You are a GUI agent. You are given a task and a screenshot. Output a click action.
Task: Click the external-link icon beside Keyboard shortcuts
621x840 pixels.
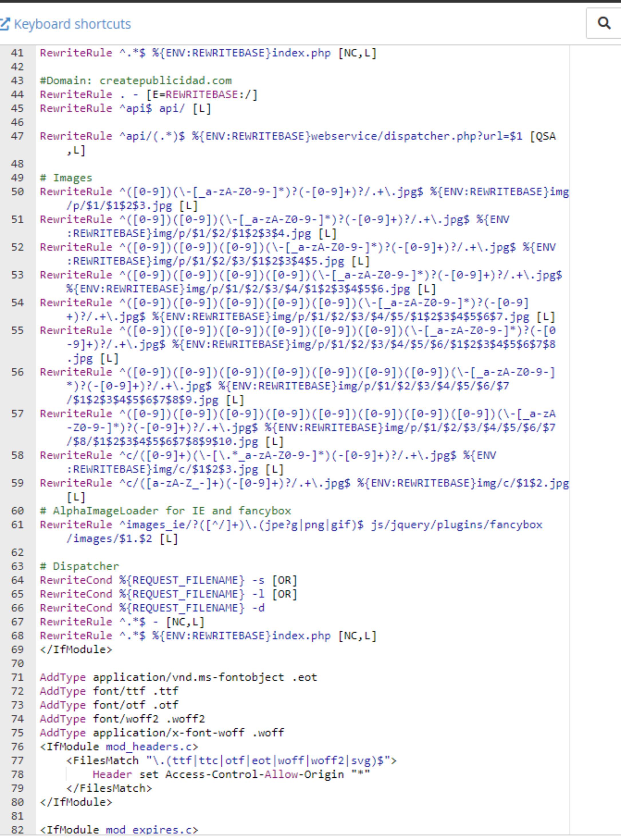coord(5,24)
